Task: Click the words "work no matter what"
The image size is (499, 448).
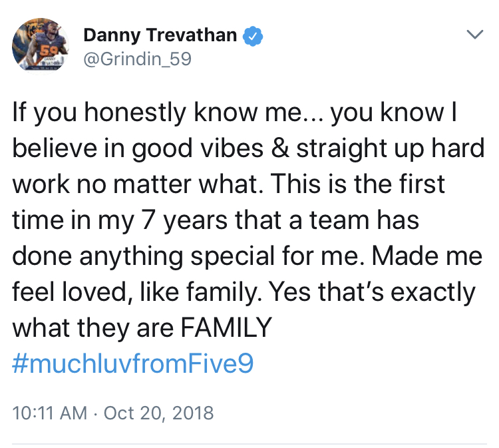Action: click(138, 184)
